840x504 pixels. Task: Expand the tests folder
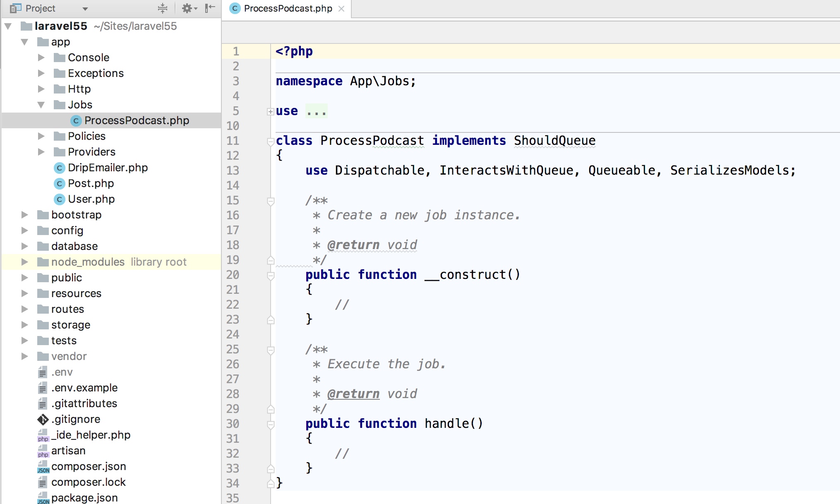24,341
